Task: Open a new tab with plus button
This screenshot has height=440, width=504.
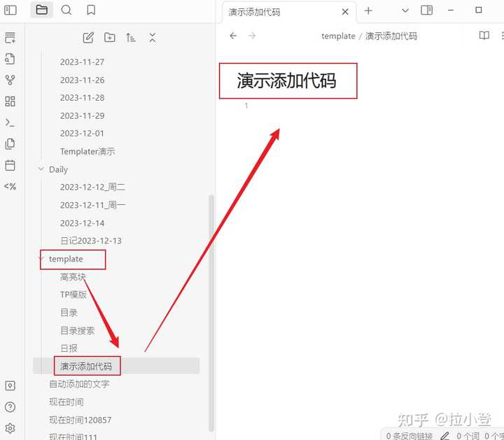Action: pos(368,10)
